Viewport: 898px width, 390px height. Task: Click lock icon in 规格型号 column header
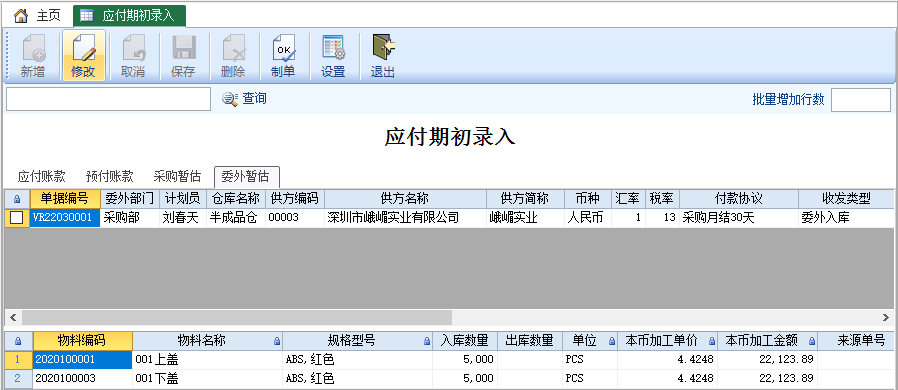point(427,341)
